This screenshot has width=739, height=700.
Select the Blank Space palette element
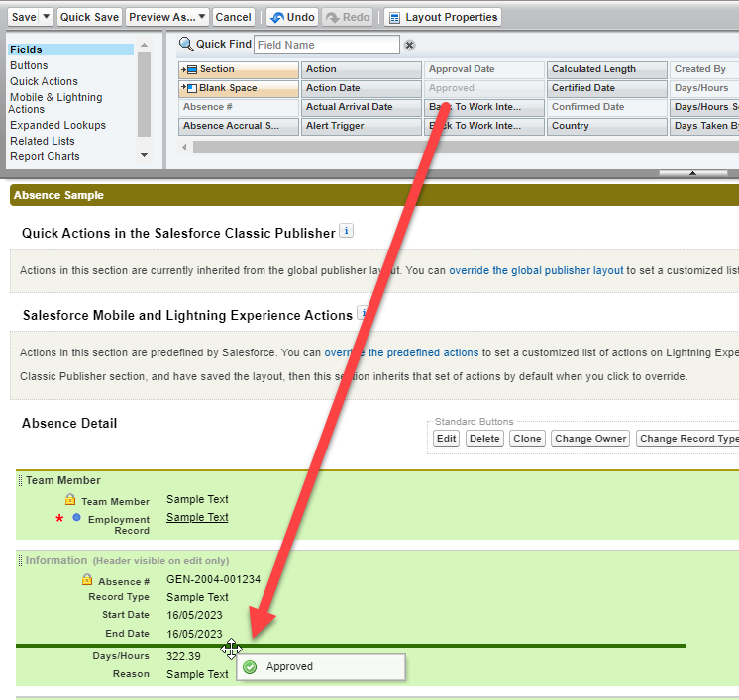[238, 89]
